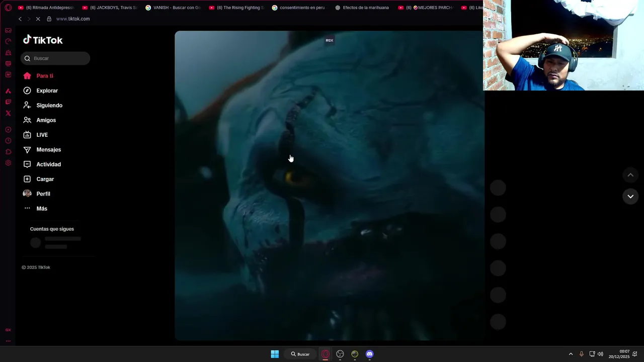This screenshot has height=362, width=644.
Task: Click the TikTok Buscar search field
Action: (55, 58)
